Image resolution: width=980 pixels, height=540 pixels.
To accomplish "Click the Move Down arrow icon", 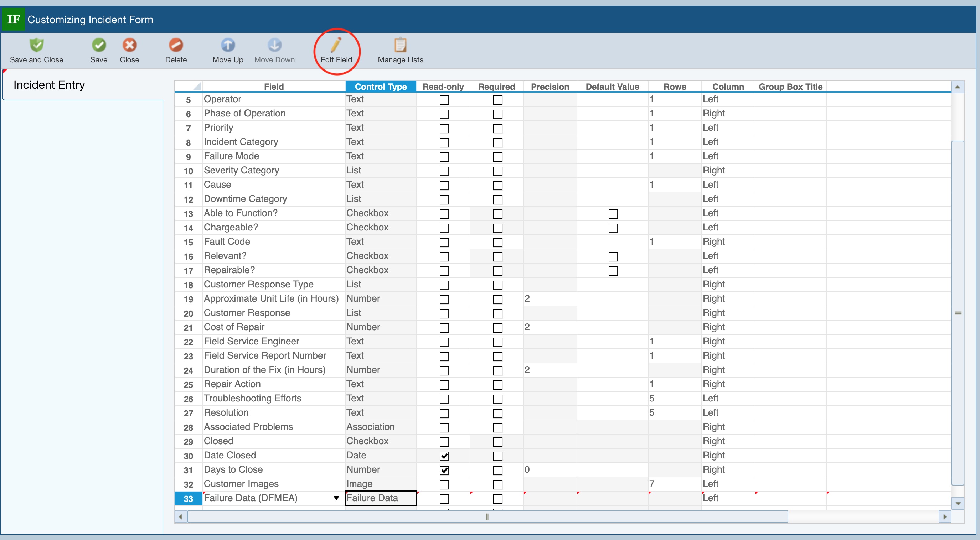I will [274, 45].
